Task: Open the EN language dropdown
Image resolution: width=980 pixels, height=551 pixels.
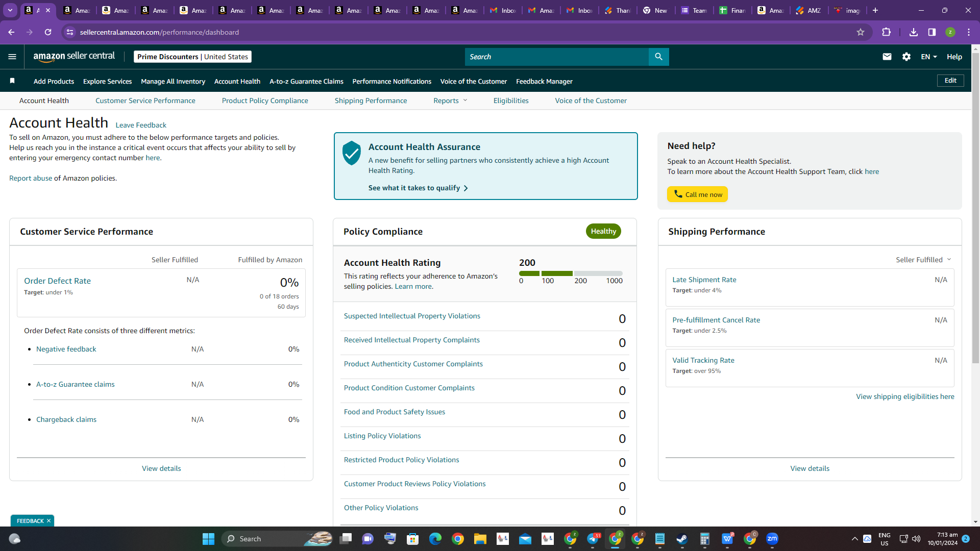Action: tap(929, 57)
